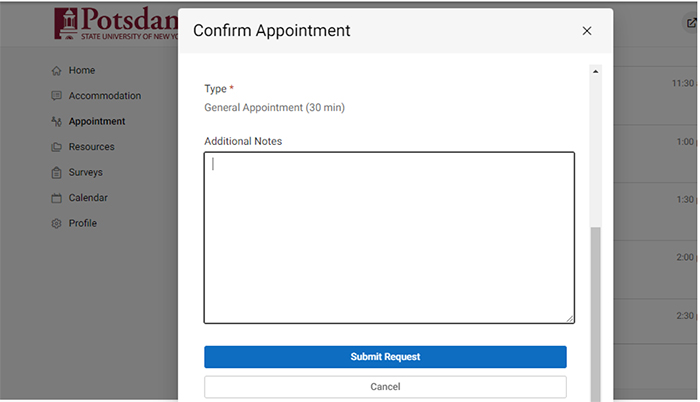
Task: Focus the Additional Notes text area
Action: (389, 238)
